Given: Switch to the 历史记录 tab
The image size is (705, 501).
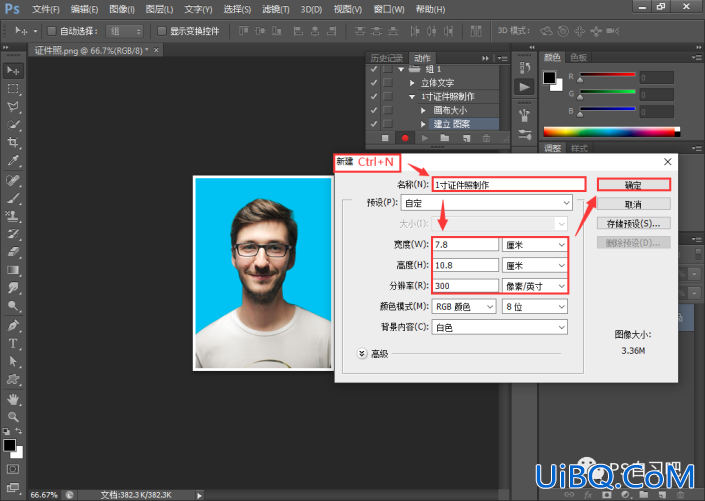Looking at the screenshot, I should coord(387,58).
